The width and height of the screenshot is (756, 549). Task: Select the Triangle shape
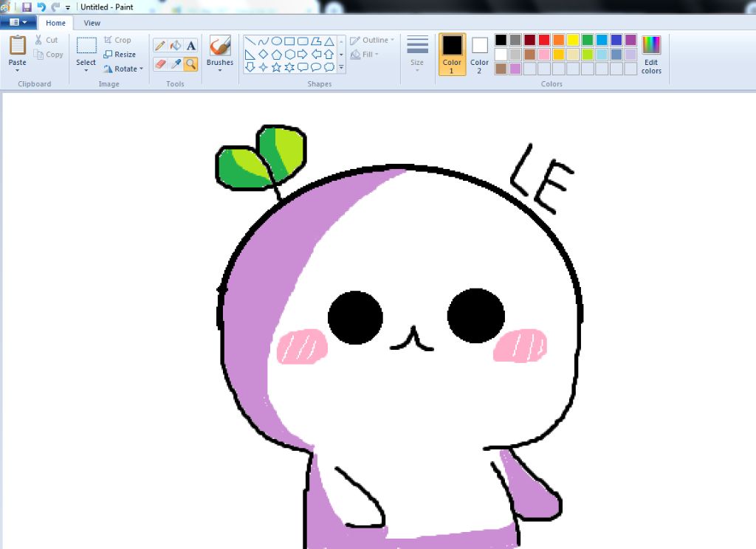click(329, 41)
